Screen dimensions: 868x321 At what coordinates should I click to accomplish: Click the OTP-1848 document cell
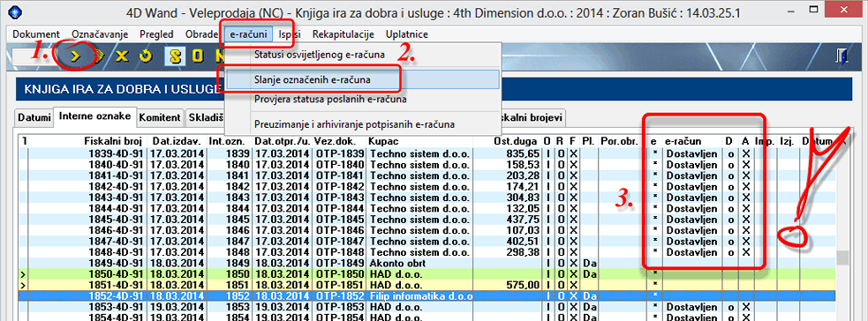tap(339, 252)
